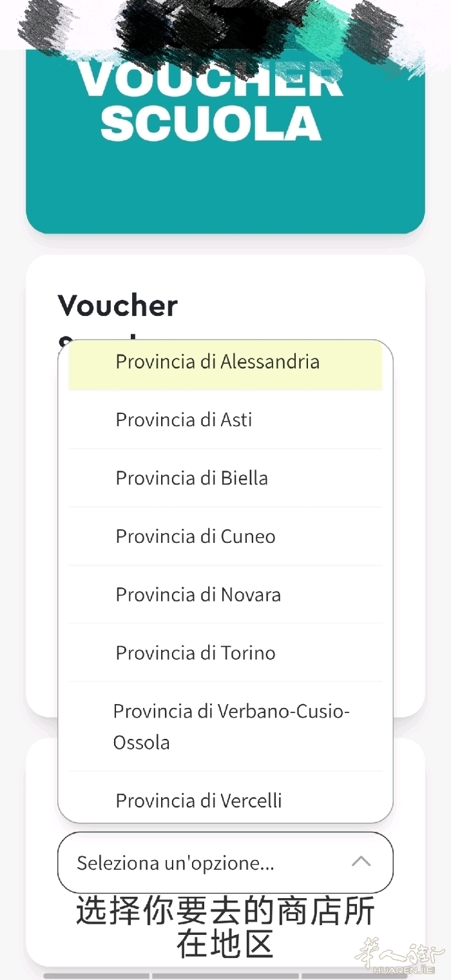Select Provincia di Torino
This screenshot has height=980, width=451.
pos(225,653)
